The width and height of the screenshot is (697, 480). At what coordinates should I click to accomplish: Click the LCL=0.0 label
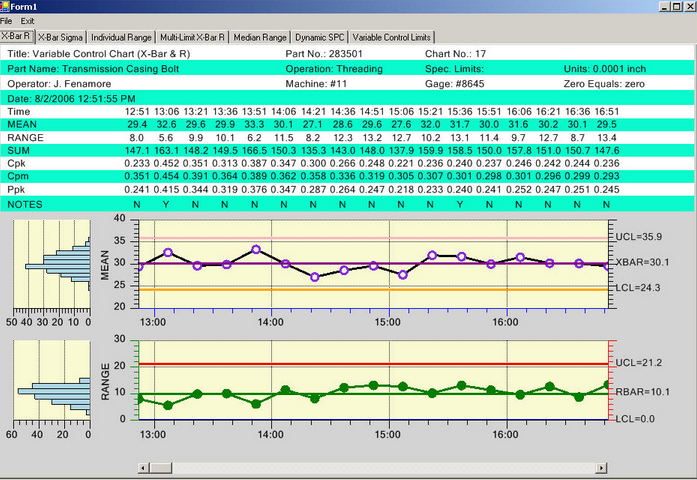click(635, 419)
